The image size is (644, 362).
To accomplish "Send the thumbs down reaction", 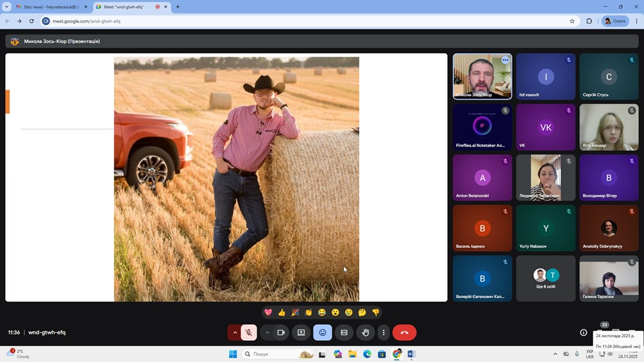I will 376,313.
